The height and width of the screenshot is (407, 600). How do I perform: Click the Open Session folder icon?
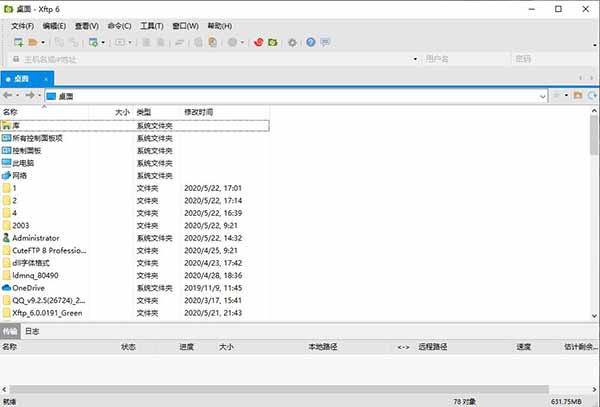pos(33,42)
